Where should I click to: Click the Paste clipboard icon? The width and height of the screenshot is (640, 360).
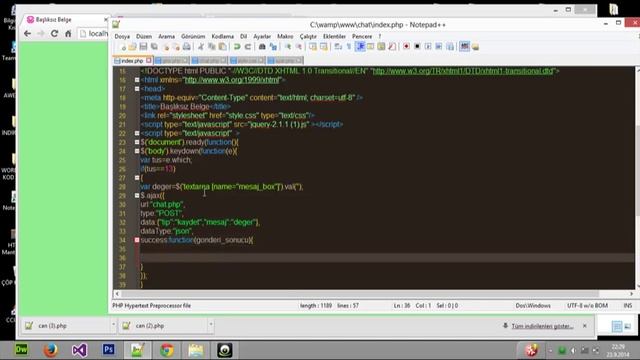tap(222, 47)
